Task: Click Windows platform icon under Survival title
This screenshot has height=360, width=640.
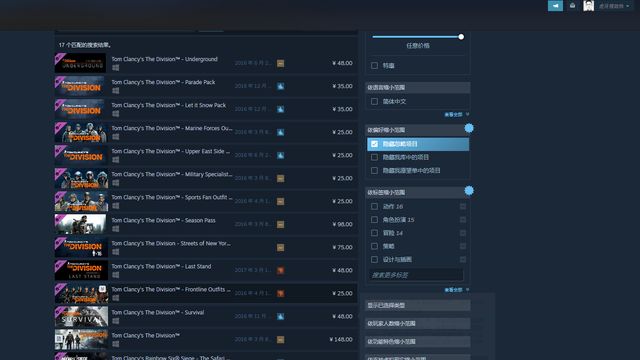Action: tap(116, 321)
